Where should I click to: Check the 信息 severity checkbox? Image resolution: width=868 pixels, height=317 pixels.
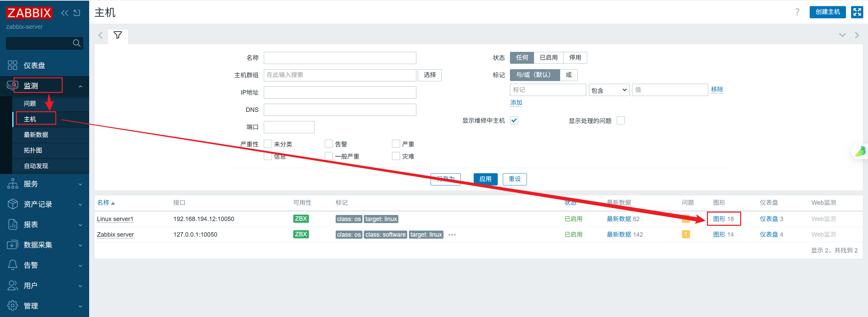268,156
